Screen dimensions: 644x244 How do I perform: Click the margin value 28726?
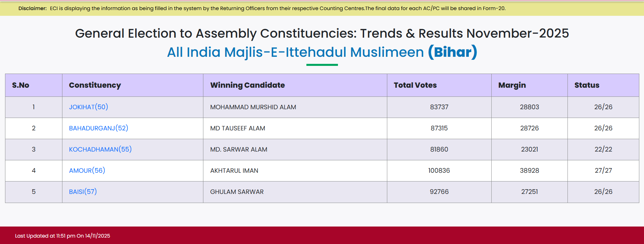tap(529, 128)
